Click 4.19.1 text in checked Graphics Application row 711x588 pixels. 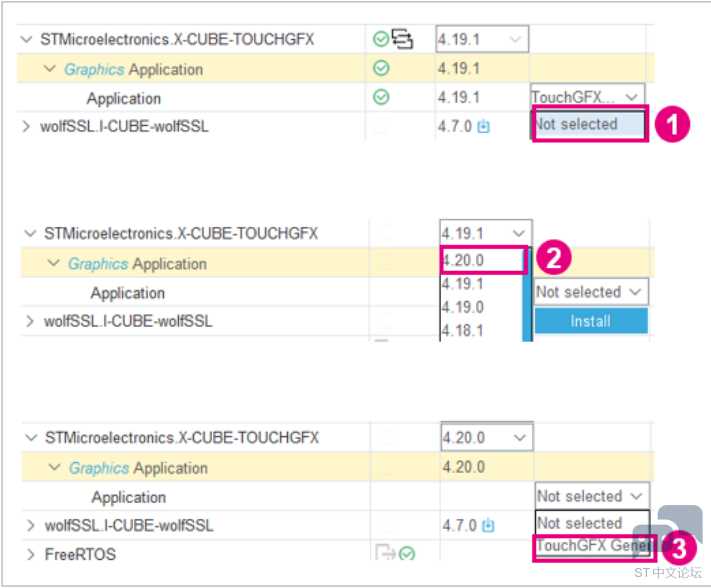click(459, 68)
